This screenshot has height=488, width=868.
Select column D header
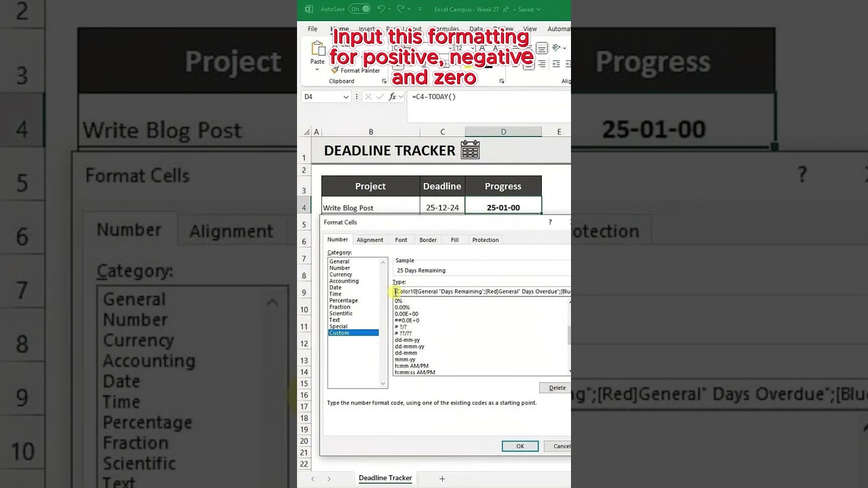point(503,132)
